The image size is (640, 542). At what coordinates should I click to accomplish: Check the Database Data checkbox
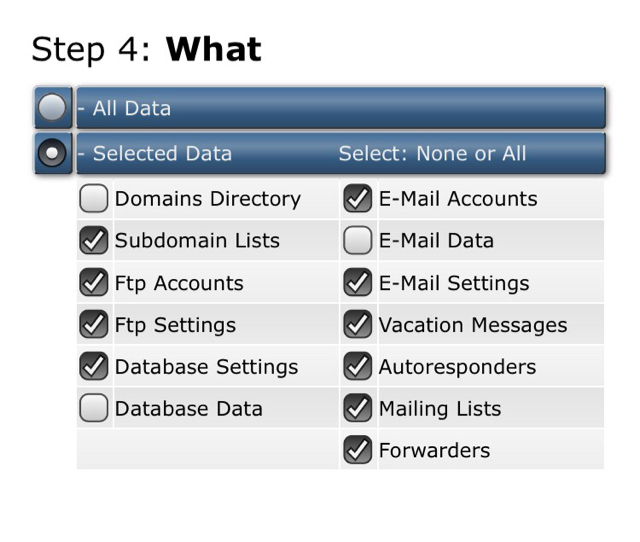point(94,408)
